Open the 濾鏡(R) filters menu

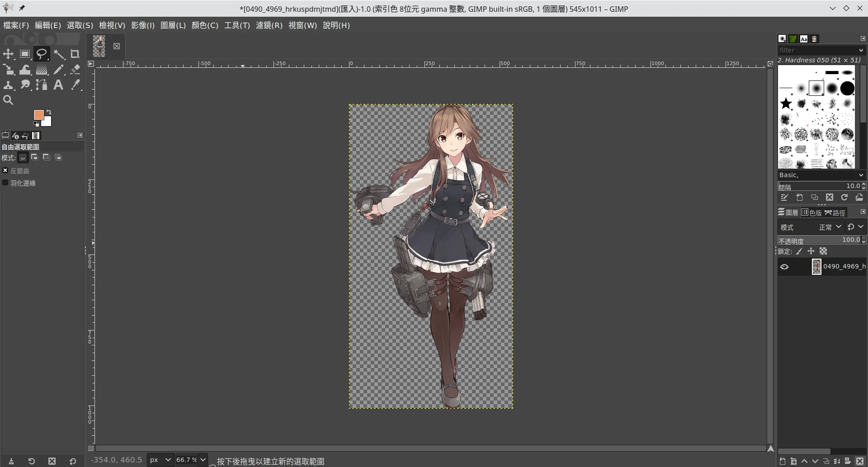coord(269,25)
